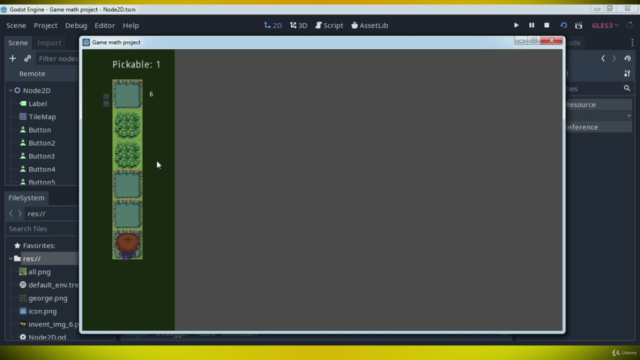The image size is (640, 360).
Task: Select the res:// folder row
Action: pos(43,258)
